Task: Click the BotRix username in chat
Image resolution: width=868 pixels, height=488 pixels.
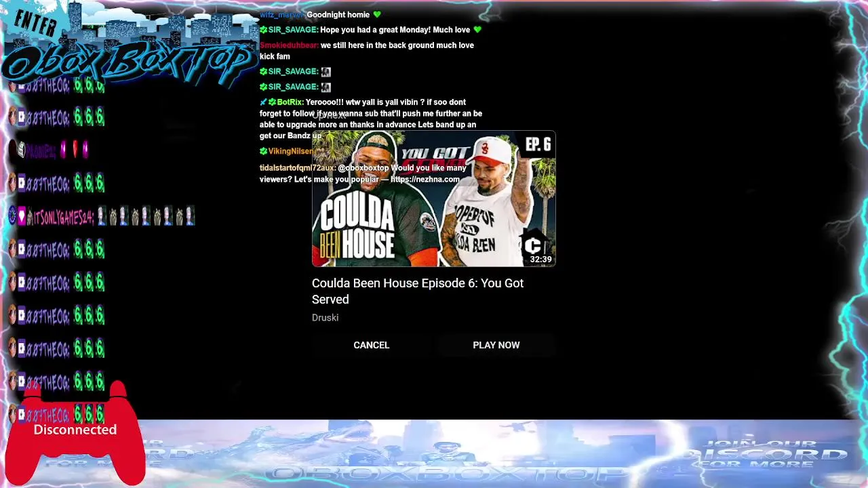Action: [x=290, y=102]
